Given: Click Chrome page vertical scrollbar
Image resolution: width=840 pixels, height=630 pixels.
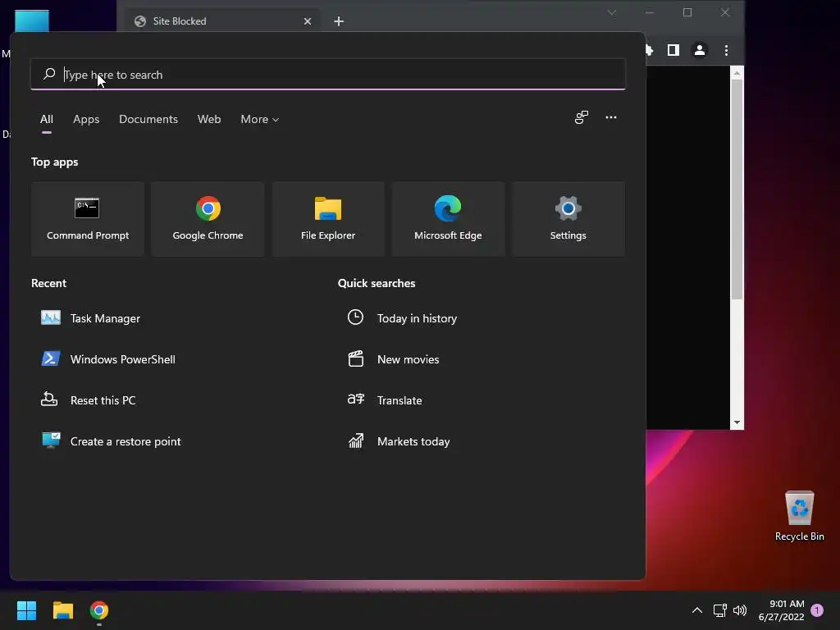Looking at the screenshot, I should point(737,189).
